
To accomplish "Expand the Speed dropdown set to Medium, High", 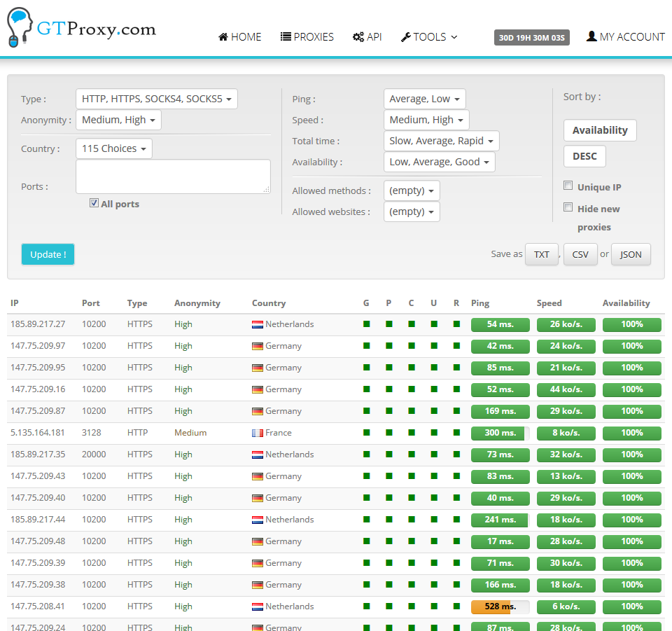I will click(426, 119).
